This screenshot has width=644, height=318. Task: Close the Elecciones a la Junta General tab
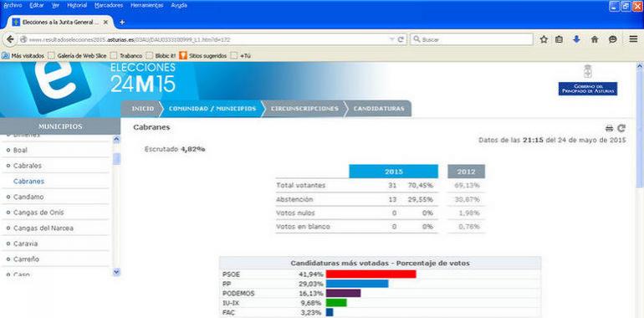pyautogui.click(x=105, y=23)
